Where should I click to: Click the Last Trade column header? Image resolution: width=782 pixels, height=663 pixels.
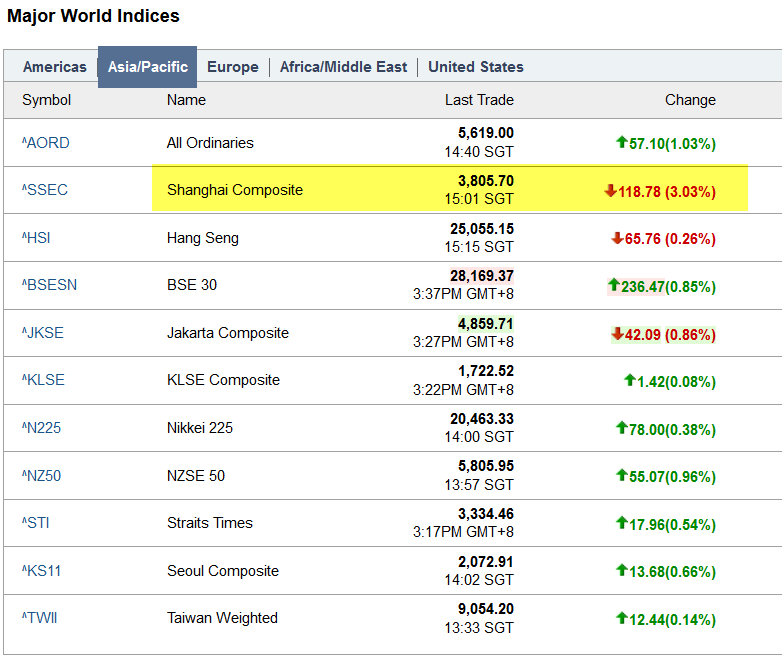tap(479, 100)
